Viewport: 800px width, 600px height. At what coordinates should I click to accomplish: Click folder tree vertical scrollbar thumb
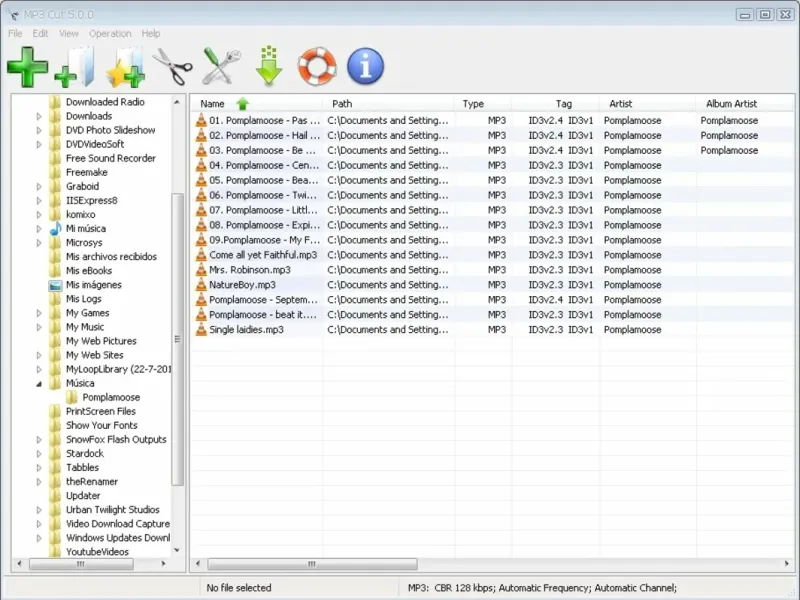click(178, 339)
